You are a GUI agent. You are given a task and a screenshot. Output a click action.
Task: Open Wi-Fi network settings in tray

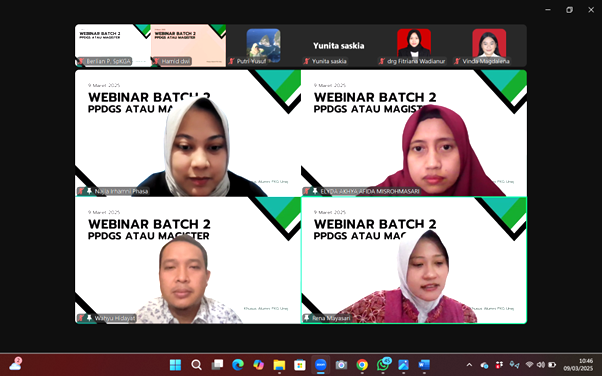(x=529, y=364)
